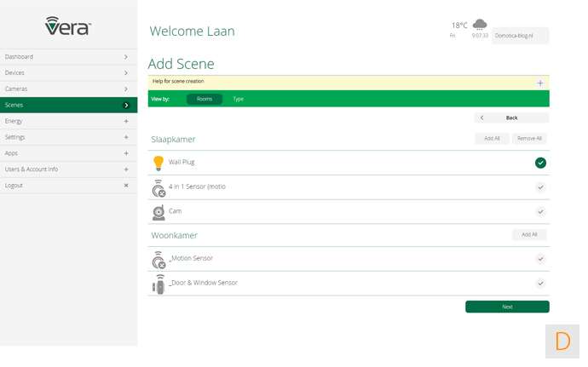
Task: Click the Wall Plug light bulb icon
Action: tap(158, 163)
